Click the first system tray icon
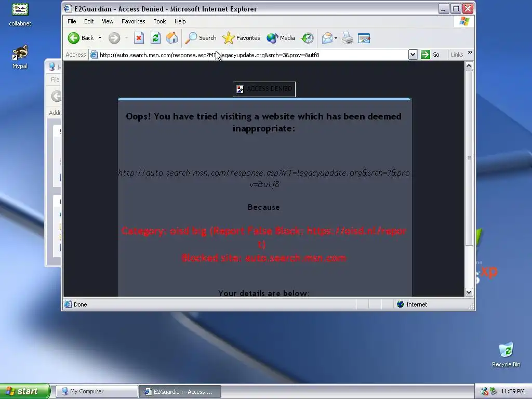 pyautogui.click(x=484, y=391)
